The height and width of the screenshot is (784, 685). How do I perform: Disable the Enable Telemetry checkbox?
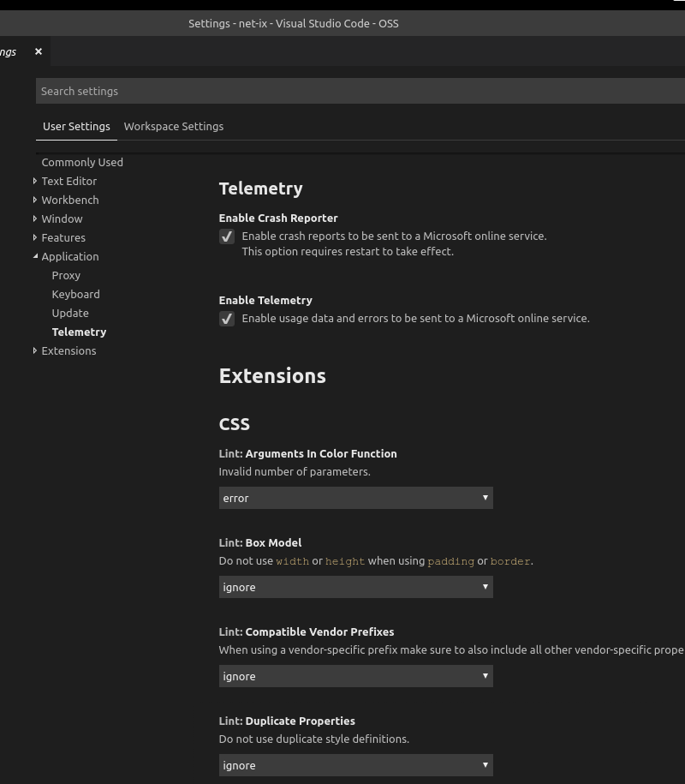click(227, 319)
